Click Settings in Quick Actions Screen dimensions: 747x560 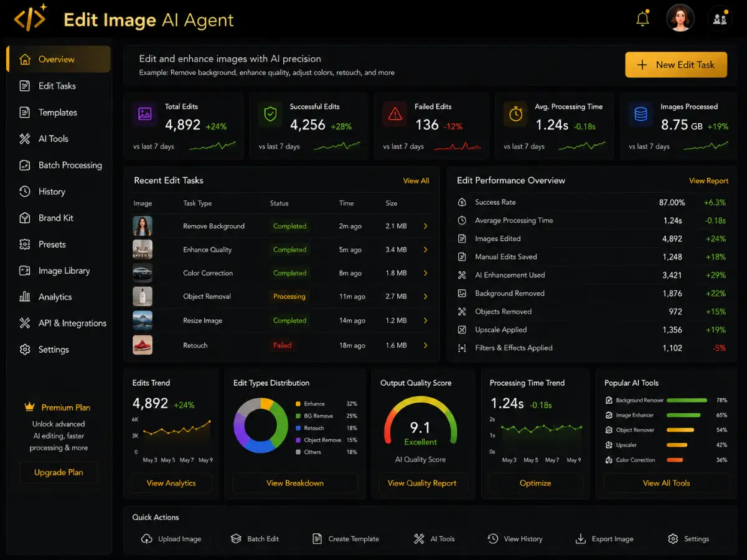pyautogui.click(x=688, y=539)
